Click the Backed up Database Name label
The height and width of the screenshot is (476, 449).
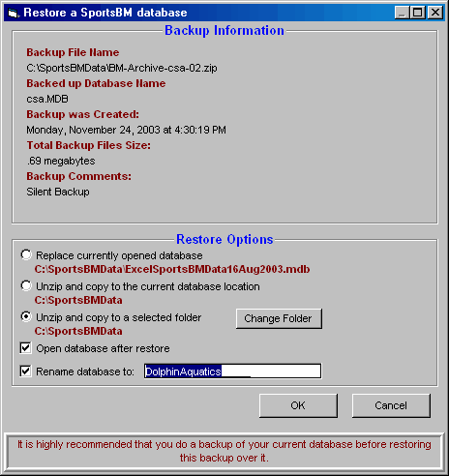coord(96,83)
